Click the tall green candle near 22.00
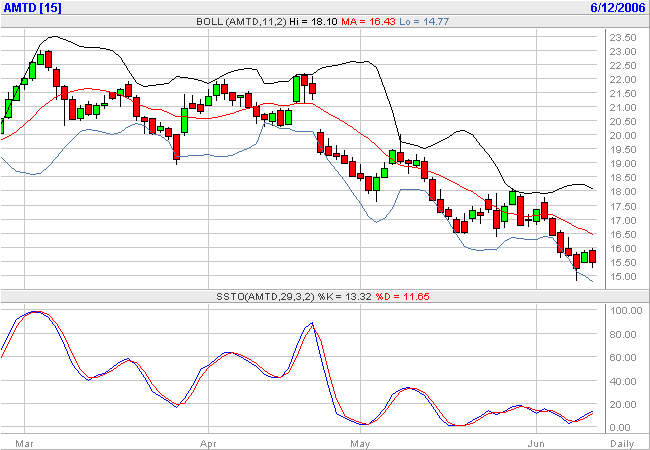 pos(296,89)
